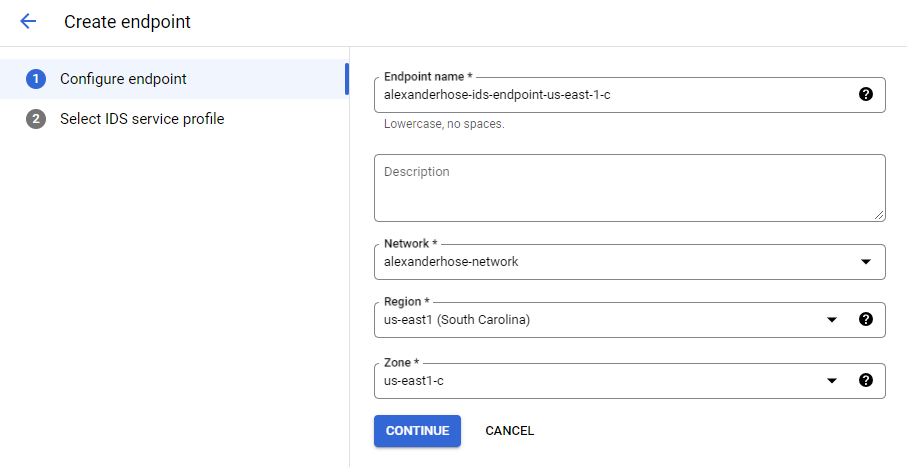Open the alexanderhose-network selection field

click(629, 262)
